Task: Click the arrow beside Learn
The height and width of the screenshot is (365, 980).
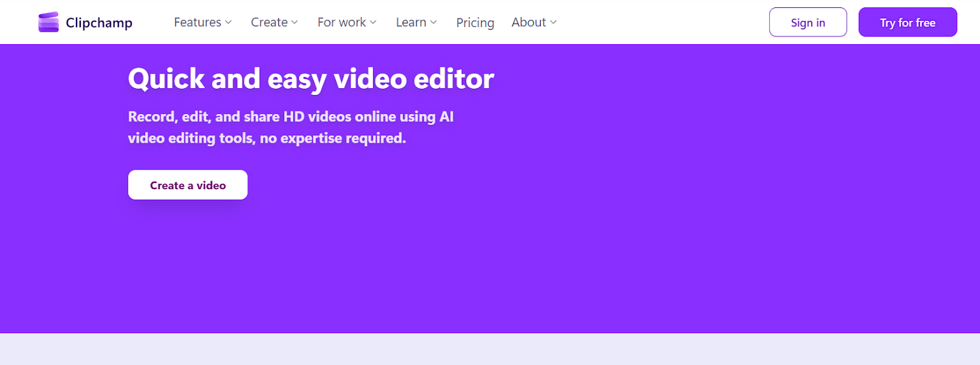Action: [434, 22]
